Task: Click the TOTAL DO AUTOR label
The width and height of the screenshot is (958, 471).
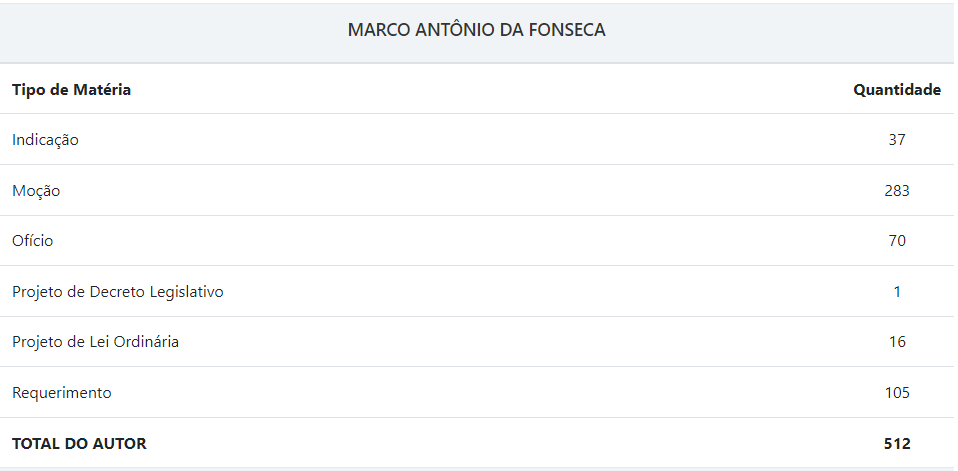Action: click(79, 444)
